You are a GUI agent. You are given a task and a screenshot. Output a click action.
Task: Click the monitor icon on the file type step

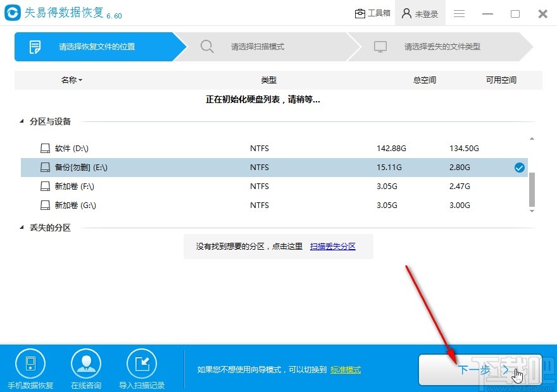point(380,46)
